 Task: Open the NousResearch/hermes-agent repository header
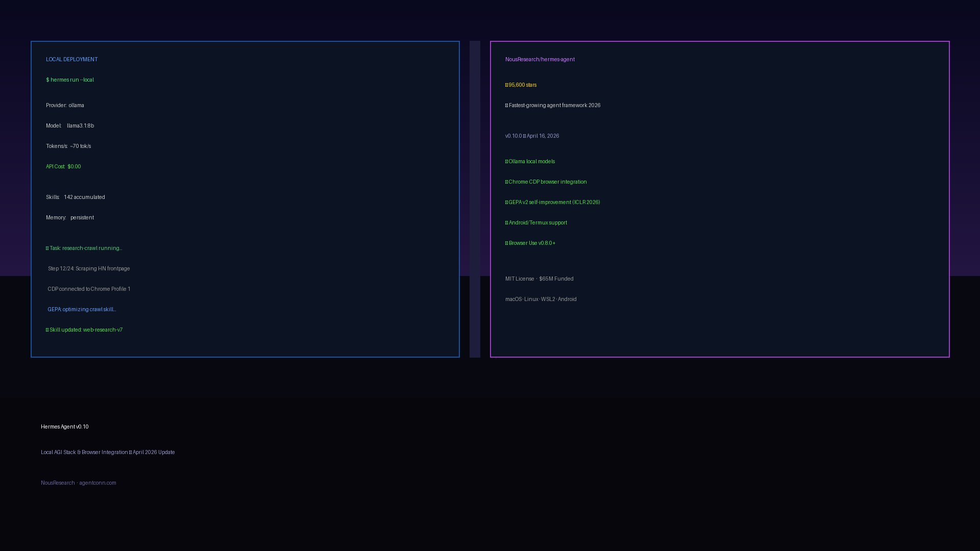point(540,59)
